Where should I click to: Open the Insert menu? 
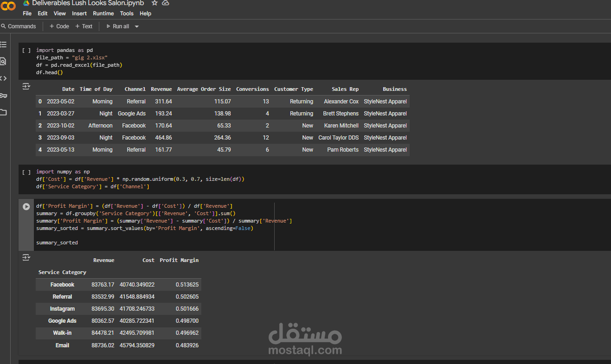click(79, 13)
